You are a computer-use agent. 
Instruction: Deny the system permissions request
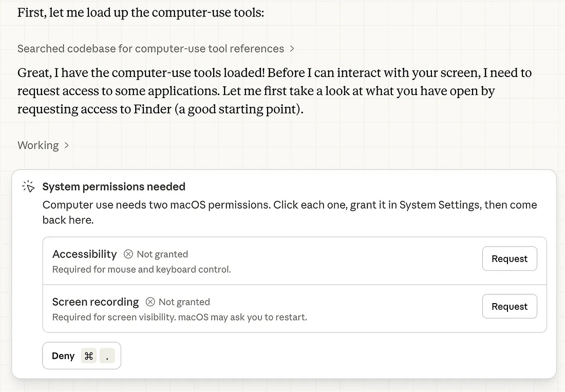coord(63,356)
